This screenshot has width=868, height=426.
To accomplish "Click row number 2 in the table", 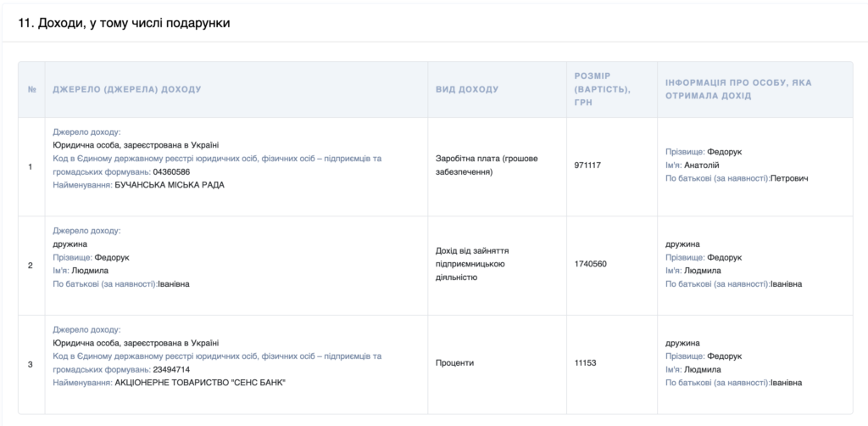I will click(31, 265).
